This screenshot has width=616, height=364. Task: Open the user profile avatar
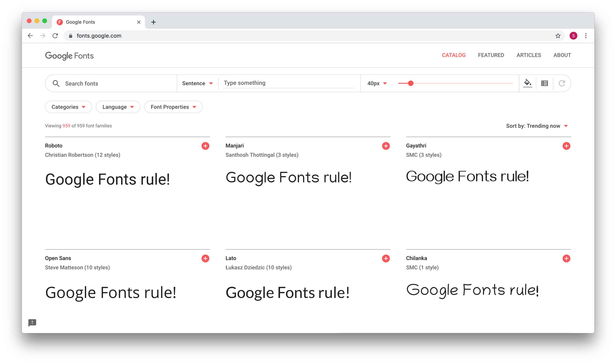tap(573, 36)
